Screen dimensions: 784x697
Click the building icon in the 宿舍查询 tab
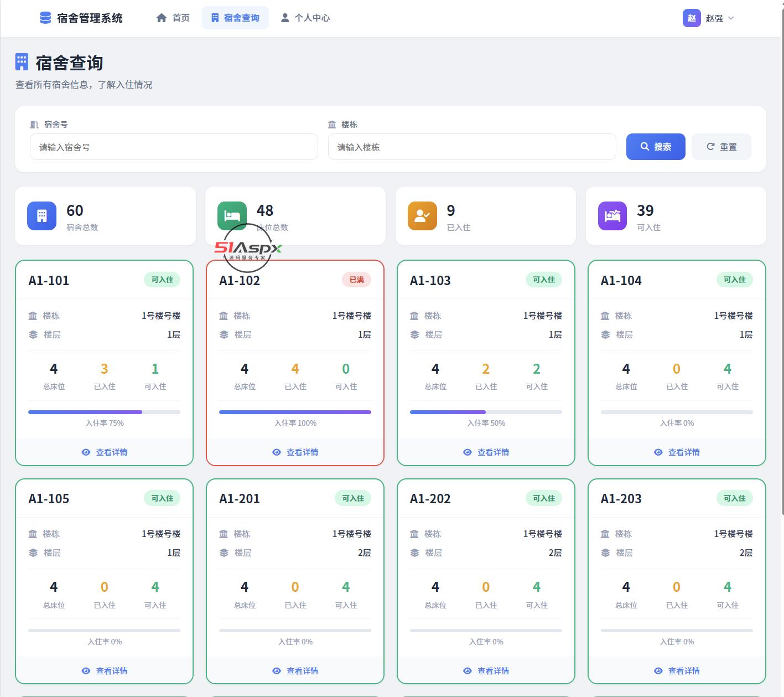215,18
